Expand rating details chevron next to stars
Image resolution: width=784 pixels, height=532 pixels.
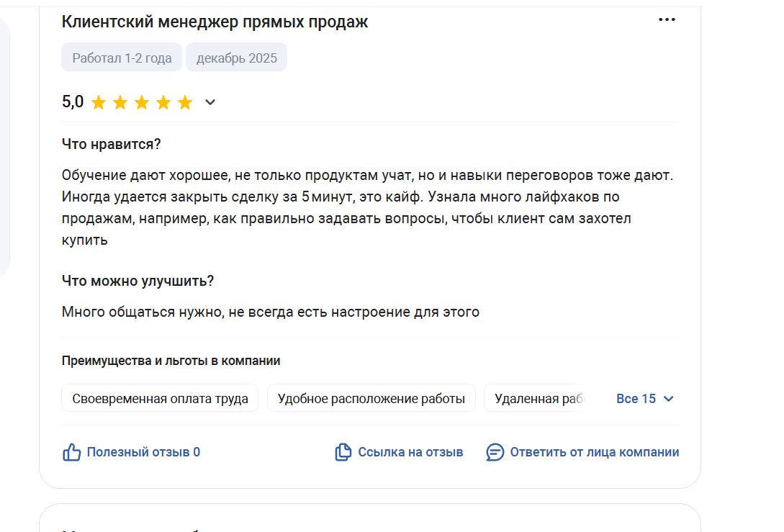pyautogui.click(x=210, y=102)
